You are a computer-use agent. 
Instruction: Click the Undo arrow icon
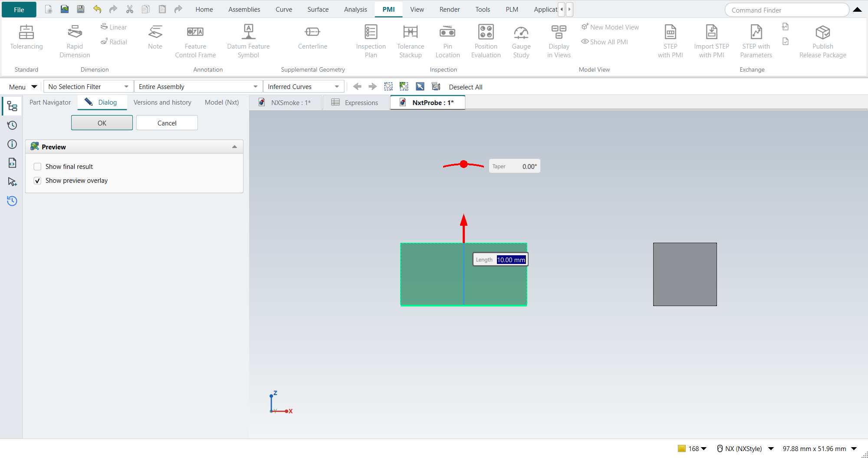point(97,9)
